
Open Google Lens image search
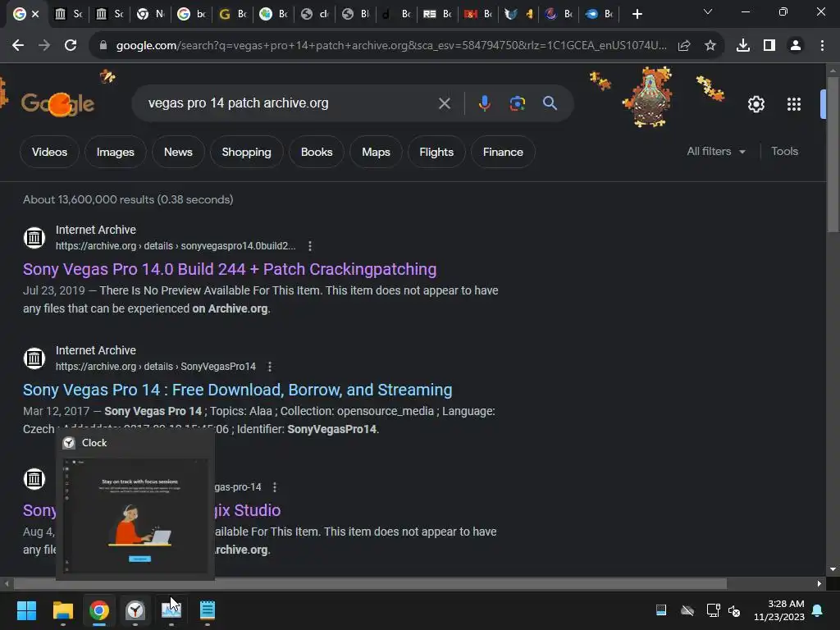517,103
